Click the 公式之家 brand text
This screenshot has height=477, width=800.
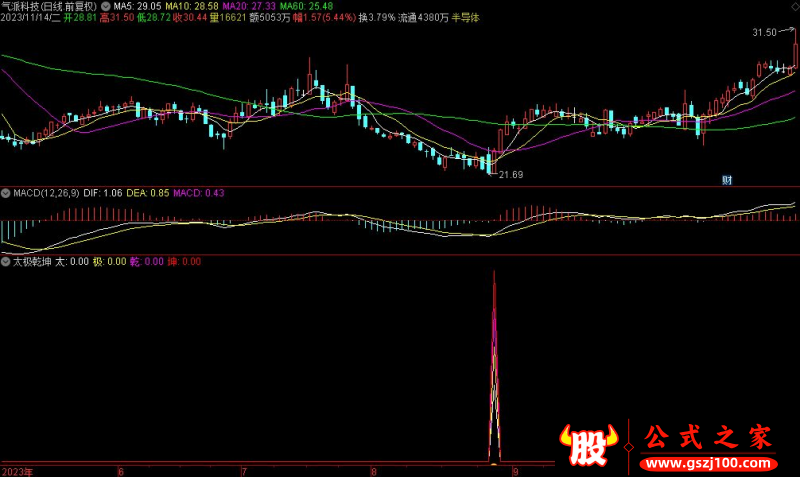pyautogui.click(x=708, y=437)
